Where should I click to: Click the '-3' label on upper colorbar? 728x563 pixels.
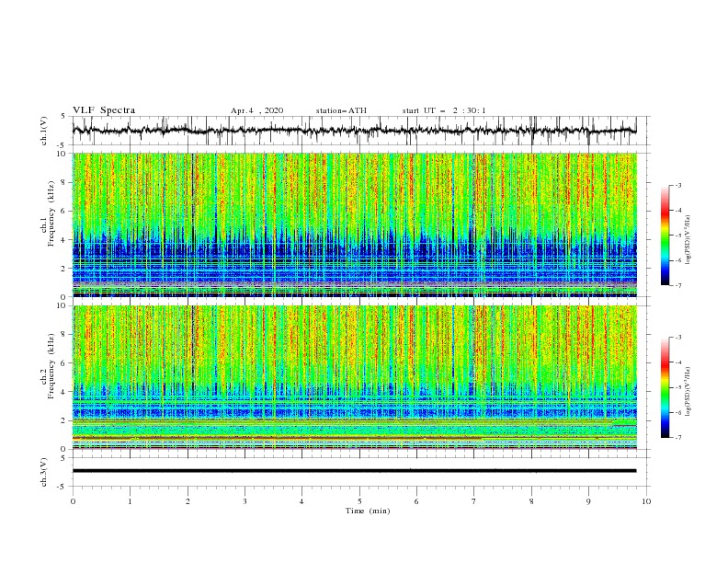tap(678, 185)
